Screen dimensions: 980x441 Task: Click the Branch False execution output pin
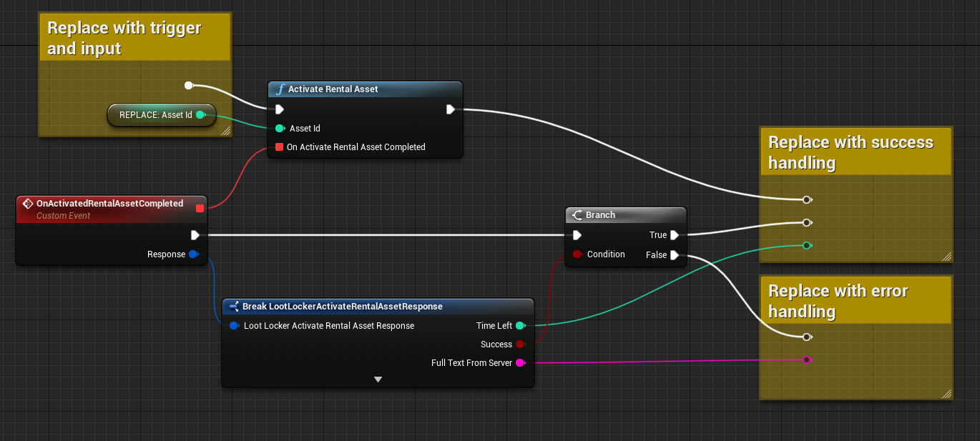pyautogui.click(x=674, y=255)
